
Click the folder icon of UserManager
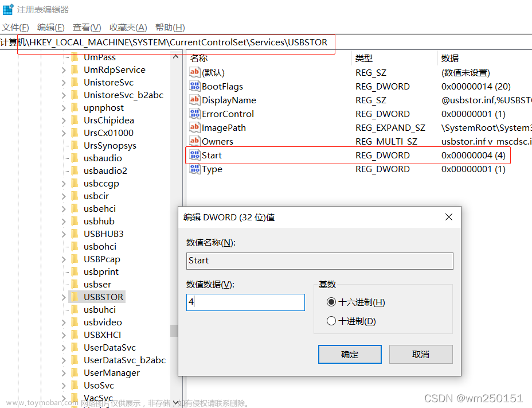(75, 372)
